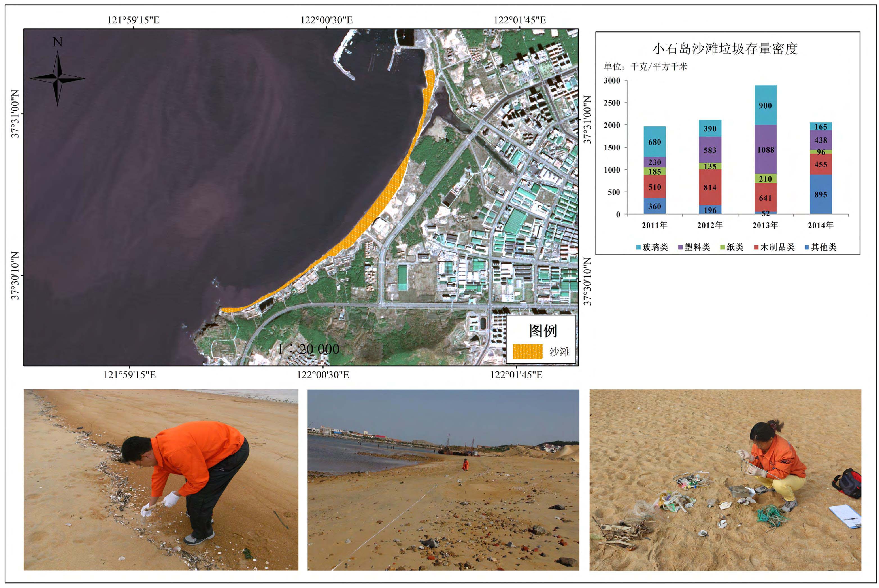This screenshot has height=588, width=879.
Task: Click the 96 paper value in 2014 bar
Action: pos(821,152)
